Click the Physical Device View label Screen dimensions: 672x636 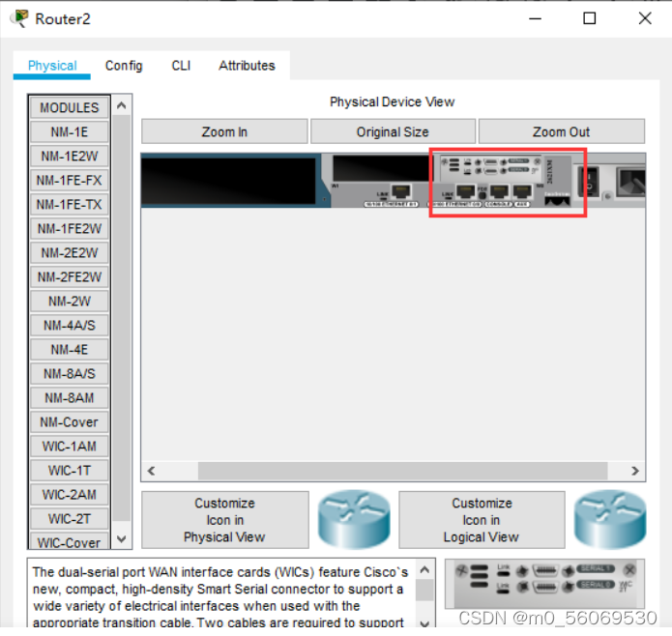tap(393, 101)
